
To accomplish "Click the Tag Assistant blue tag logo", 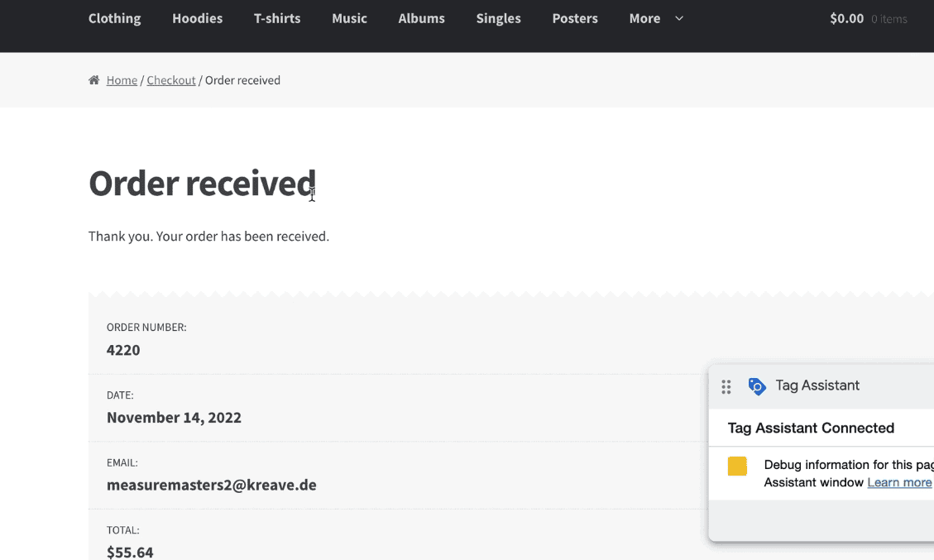I will coord(757,385).
